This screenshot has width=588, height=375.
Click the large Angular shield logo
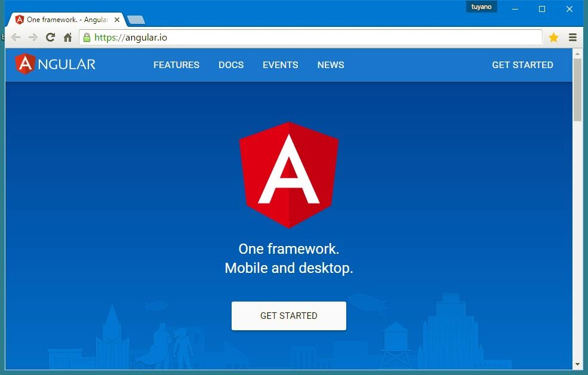[289, 174]
